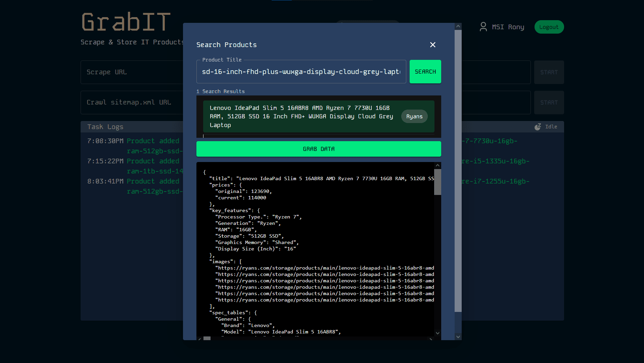This screenshot has width=644, height=363.
Task: Click the Task Logs header
Action: (x=105, y=127)
